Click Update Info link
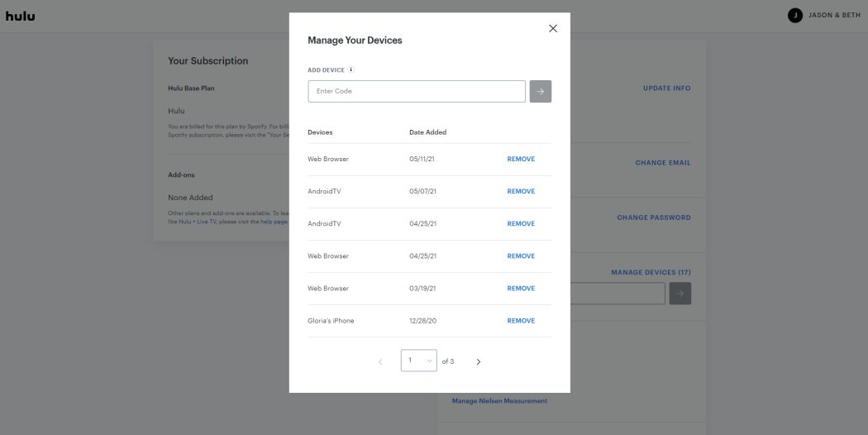 [666, 88]
